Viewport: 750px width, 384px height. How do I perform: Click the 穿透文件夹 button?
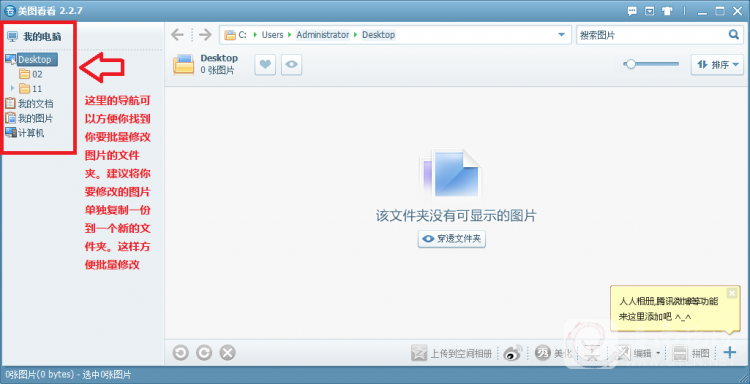pyautogui.click(x=452, y=239)
